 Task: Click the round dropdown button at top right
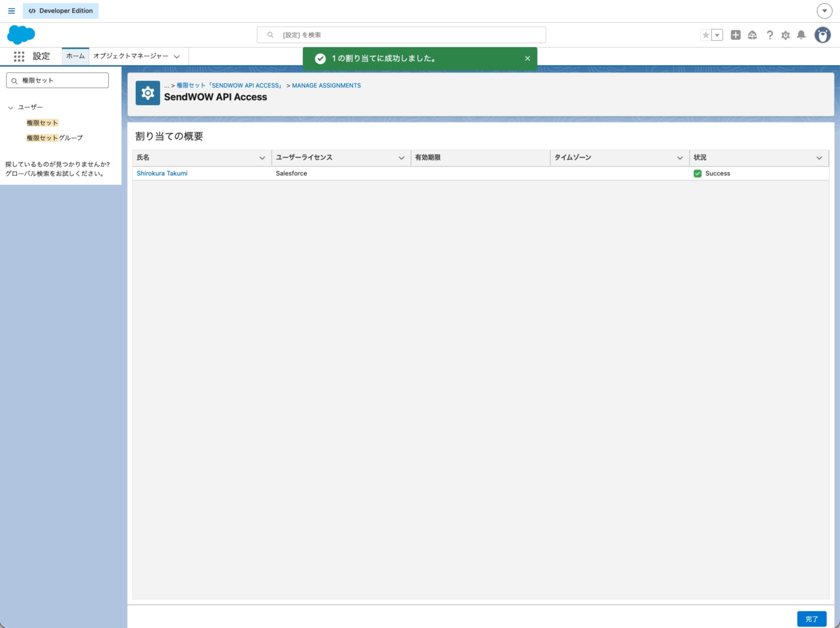point(824,11)
